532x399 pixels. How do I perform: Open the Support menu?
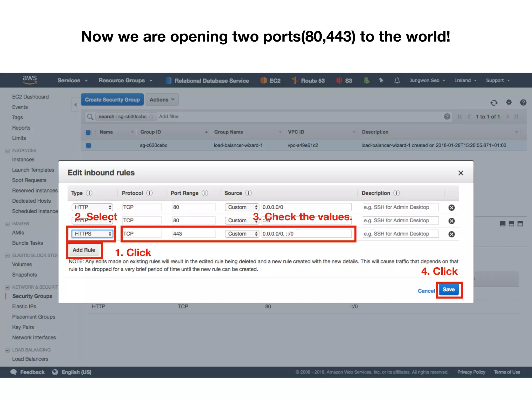[498, 81]
